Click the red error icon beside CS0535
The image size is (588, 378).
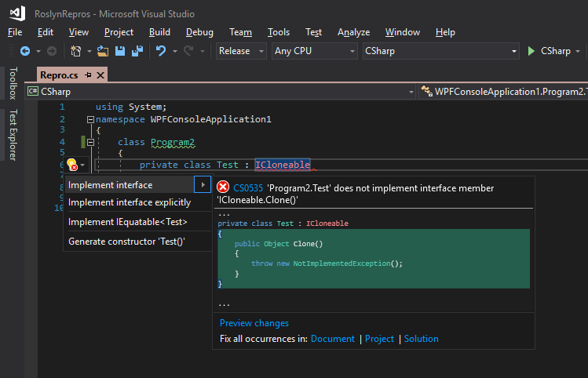223,187
